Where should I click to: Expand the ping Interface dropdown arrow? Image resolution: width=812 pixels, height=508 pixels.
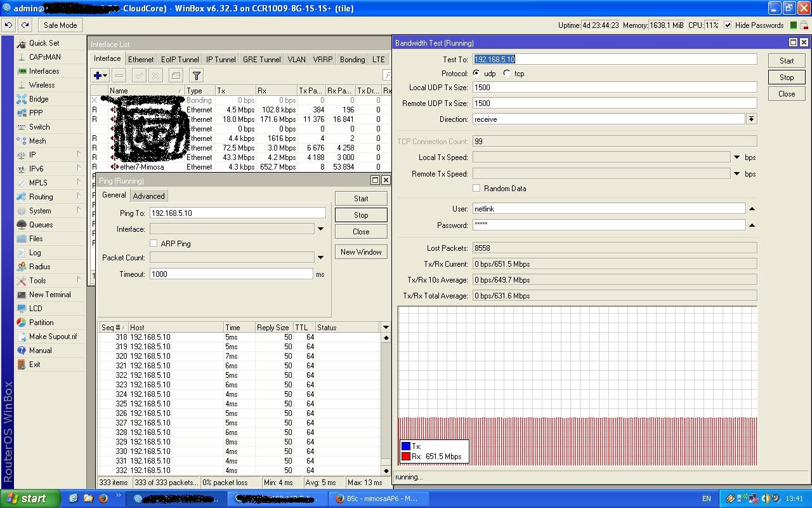click(320, 229)
